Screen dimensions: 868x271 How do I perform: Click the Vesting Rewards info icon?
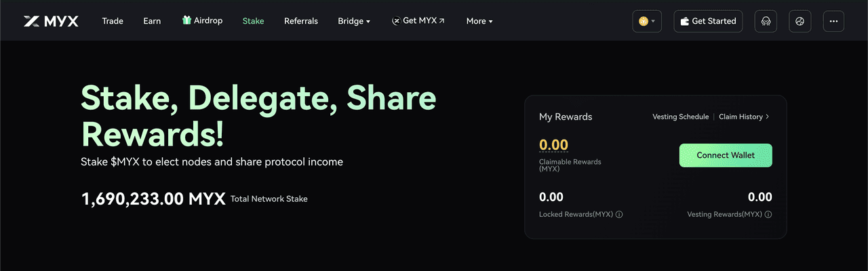pyautogui.click(x=768, y=214)
